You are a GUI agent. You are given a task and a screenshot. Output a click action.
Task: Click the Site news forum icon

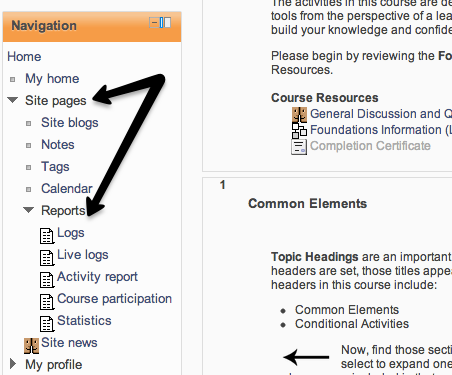[x=31, y=346]
